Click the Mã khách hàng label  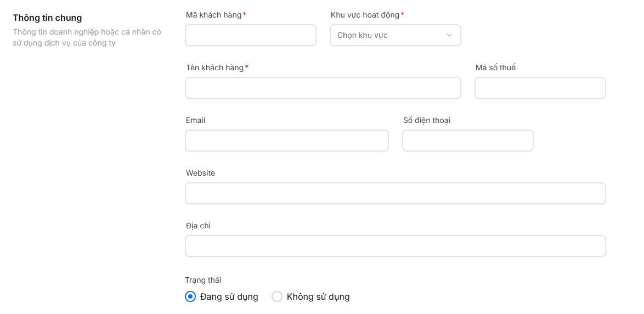213,15
